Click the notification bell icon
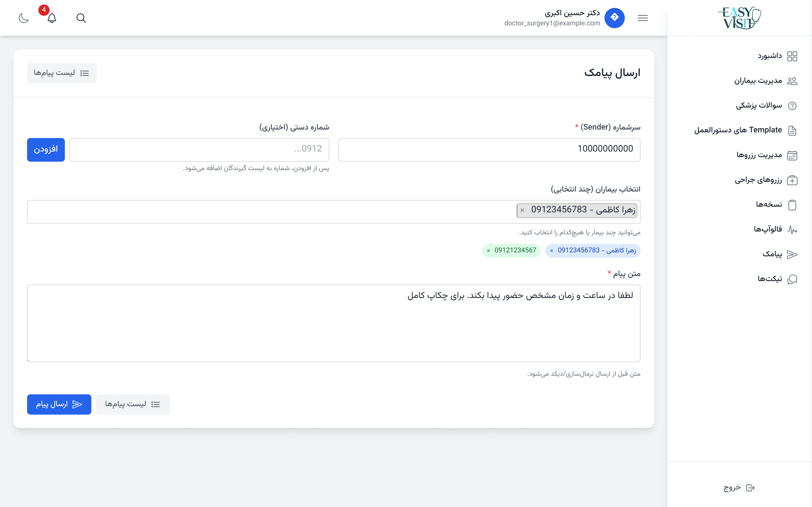This screenshot has width=812, height=507. 52,18
